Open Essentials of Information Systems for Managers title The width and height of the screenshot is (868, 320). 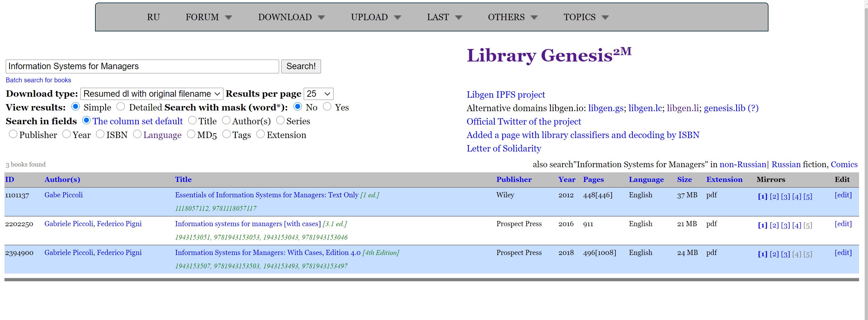point(267,195)
